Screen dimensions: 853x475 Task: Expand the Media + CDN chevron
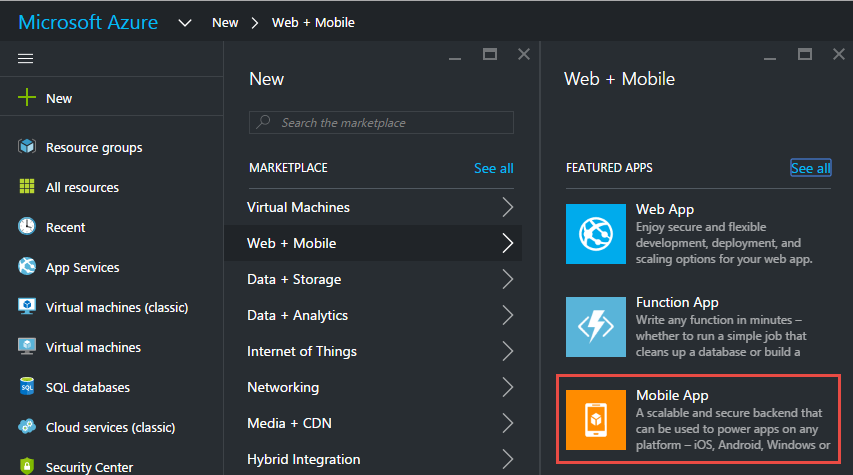(507, 423)
